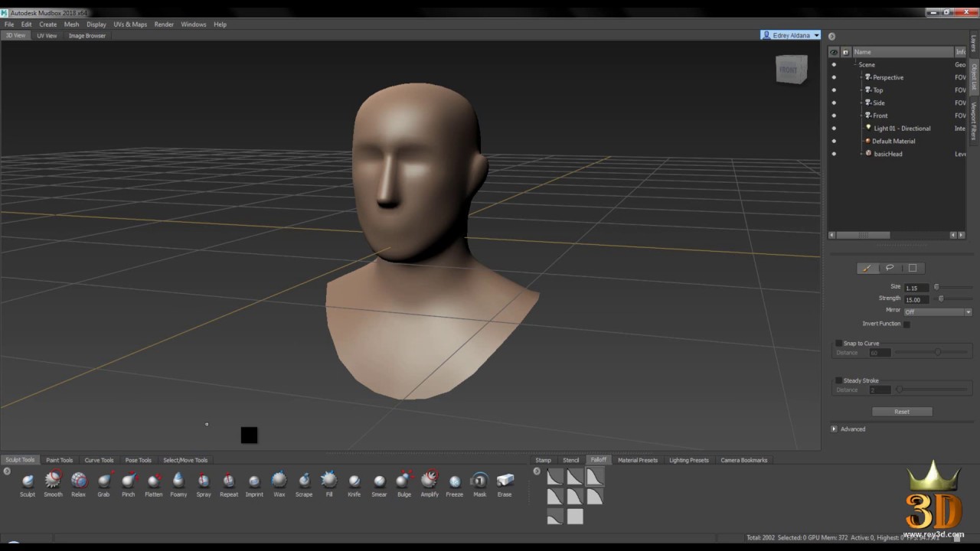Click the Strength slider handle
Screen dimensions: 980x551
click(x=941, y=298)
